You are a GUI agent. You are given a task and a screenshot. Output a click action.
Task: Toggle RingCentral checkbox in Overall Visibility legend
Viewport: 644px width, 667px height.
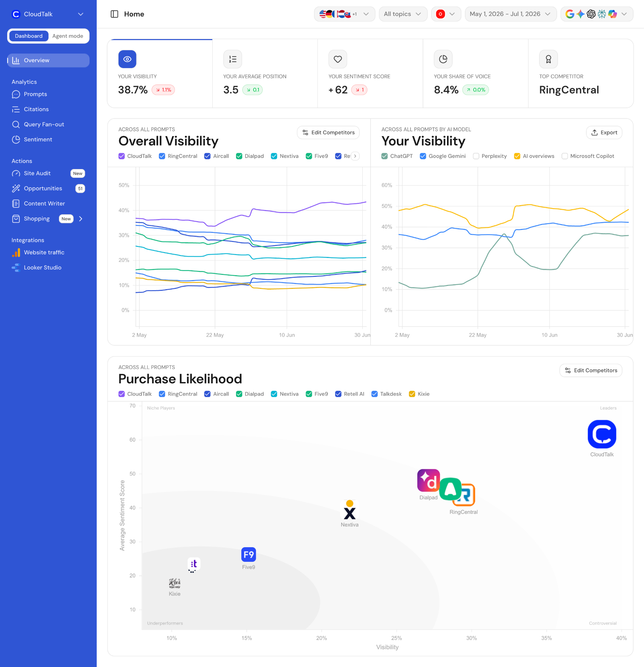click(x=162, y=156)
